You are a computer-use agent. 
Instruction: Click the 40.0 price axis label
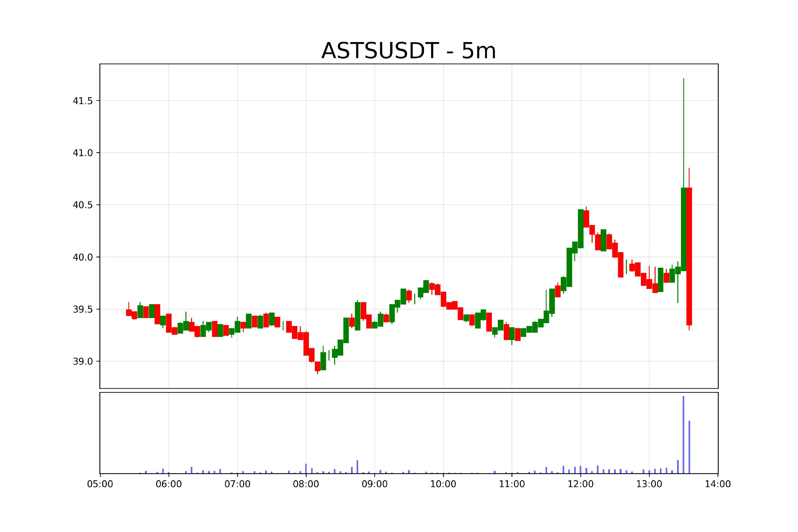point(83,257)
